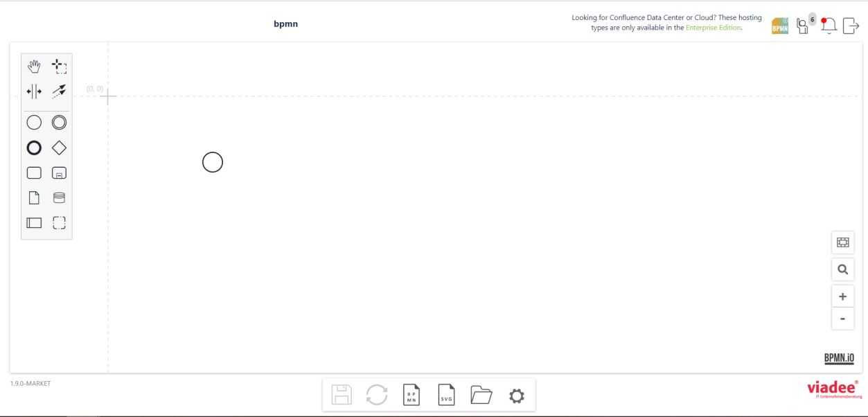Open the BPMN.iO logo link
The width and height of the screenshot is (868, 417).
[839, 357]
